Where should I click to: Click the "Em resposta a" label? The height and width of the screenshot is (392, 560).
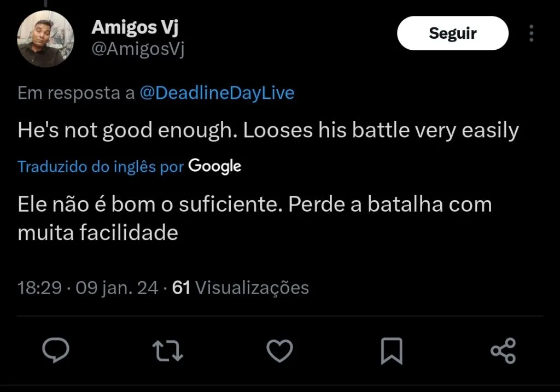pyautogui.click(x=76, y=93)
